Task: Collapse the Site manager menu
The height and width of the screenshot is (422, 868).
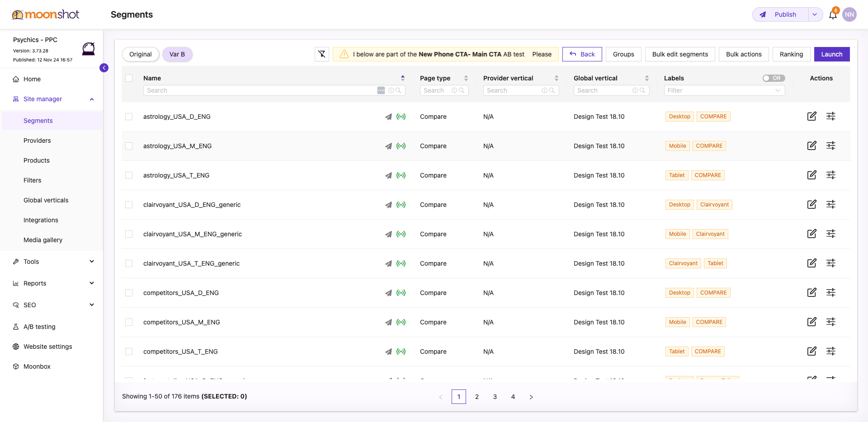Action: tap(92, 99)
